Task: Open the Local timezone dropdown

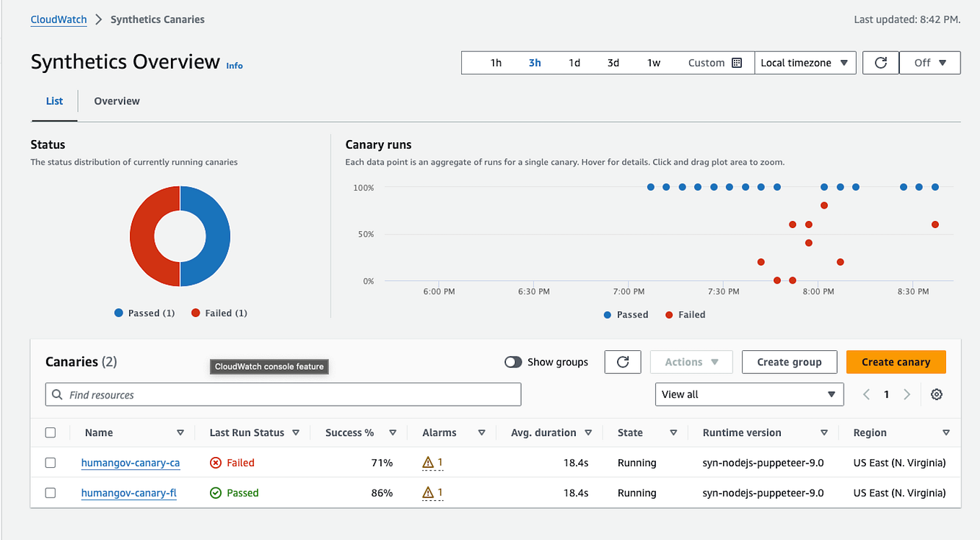Action: click(x=805, y=63)
